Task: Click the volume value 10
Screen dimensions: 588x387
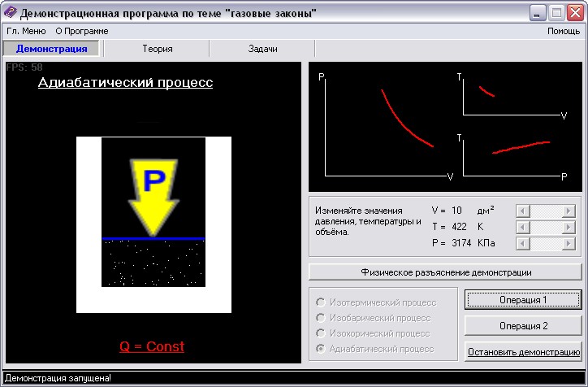Action: 456,211
